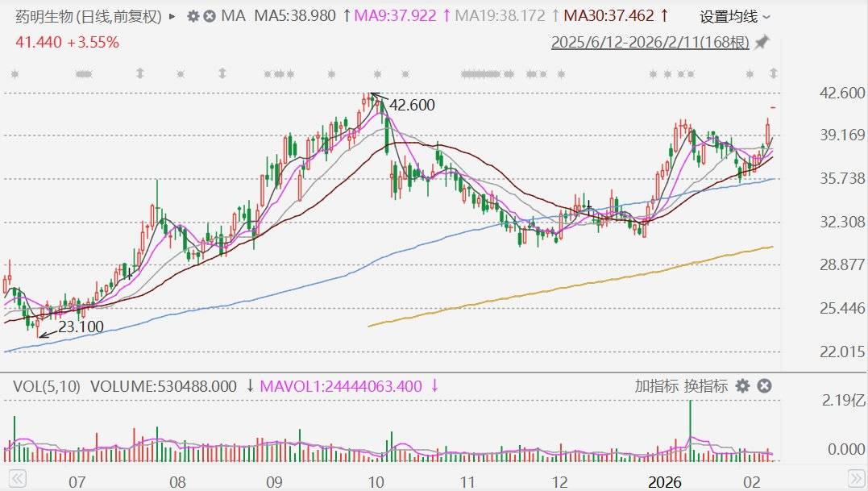Image resolution: width=868 pixels, height=491 pixels.
Task: Open MA indicator settings gear
Action: pos(193,16)
